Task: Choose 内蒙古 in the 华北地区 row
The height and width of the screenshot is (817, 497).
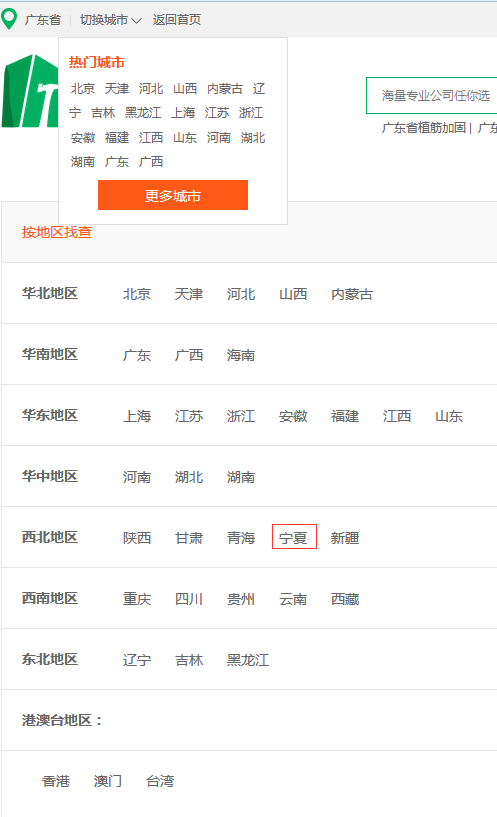Action: [352, 294]
